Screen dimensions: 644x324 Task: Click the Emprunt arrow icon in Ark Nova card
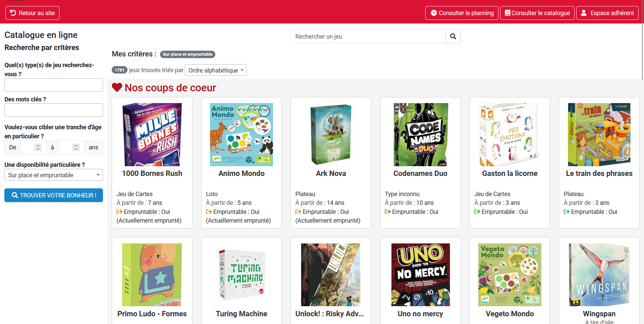click(298, 212)
